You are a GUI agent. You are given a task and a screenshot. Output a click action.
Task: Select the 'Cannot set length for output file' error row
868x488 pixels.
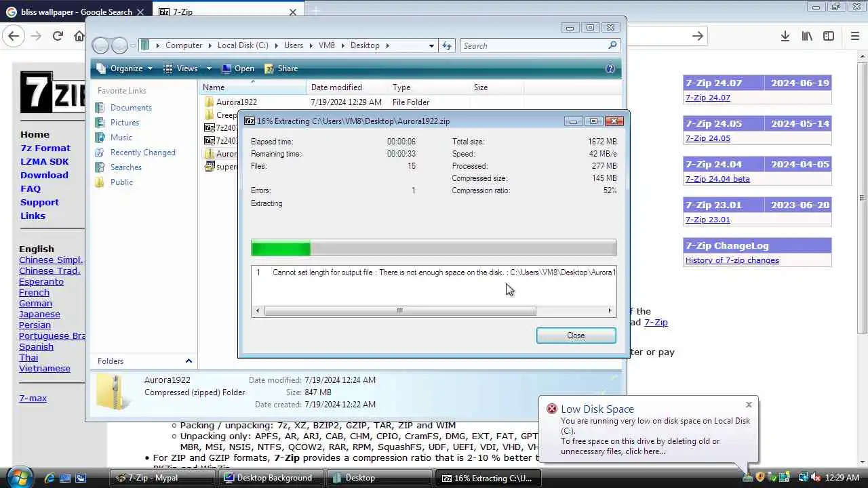click(x=434, y=272)
